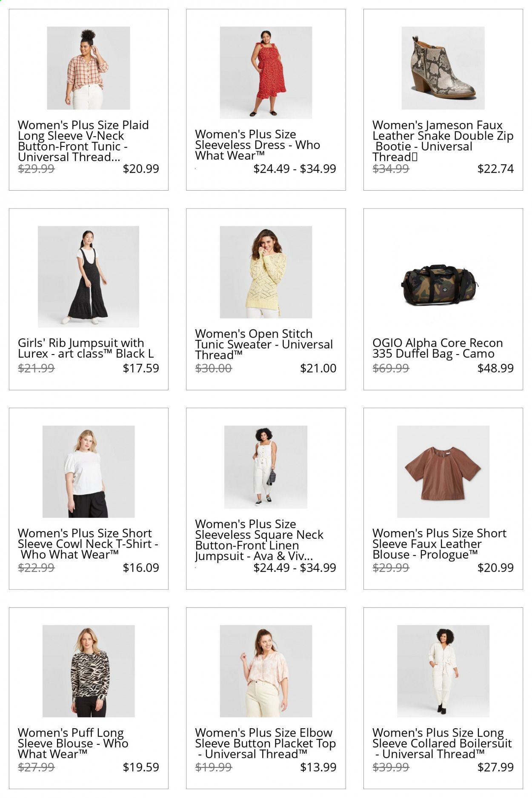Click the $48.99 duffel bag sale price
This screenshot has width=532, height=798.
pos(495,368)
